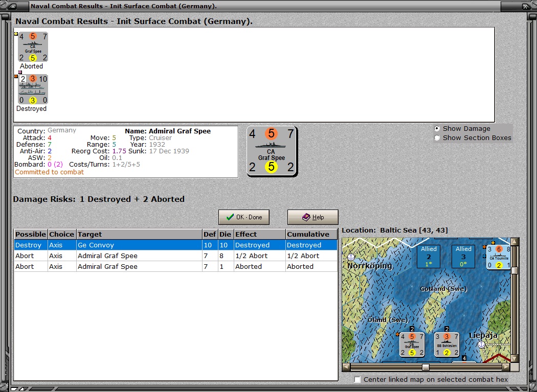Viewport: 537px width, 392px height.
Task: Enable Center linked map on selected combat hex
Action: coord(357,379)
